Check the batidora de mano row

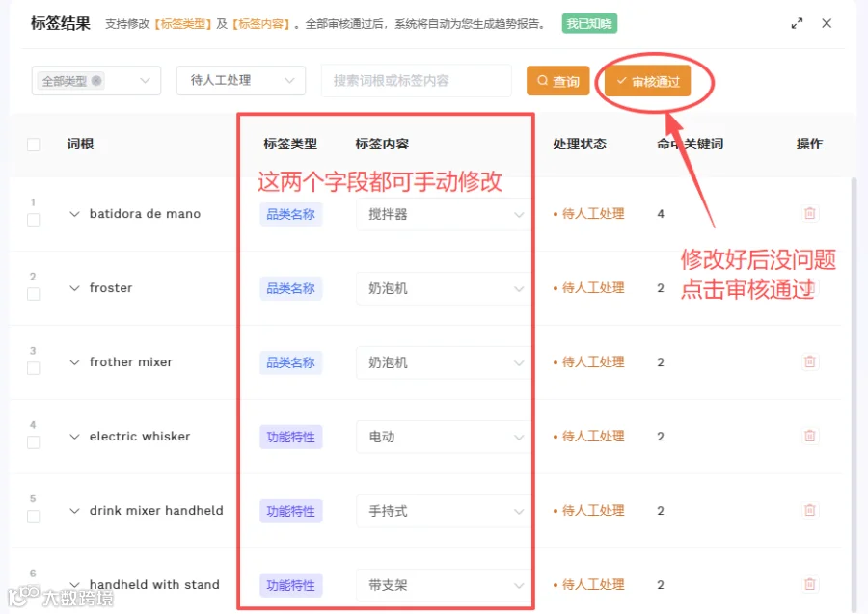[33, 220]
